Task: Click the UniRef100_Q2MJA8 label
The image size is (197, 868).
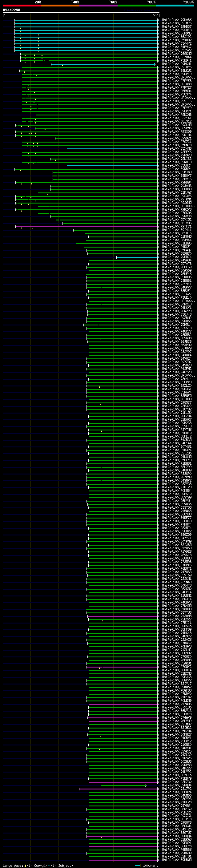Action: pos(177,172)
